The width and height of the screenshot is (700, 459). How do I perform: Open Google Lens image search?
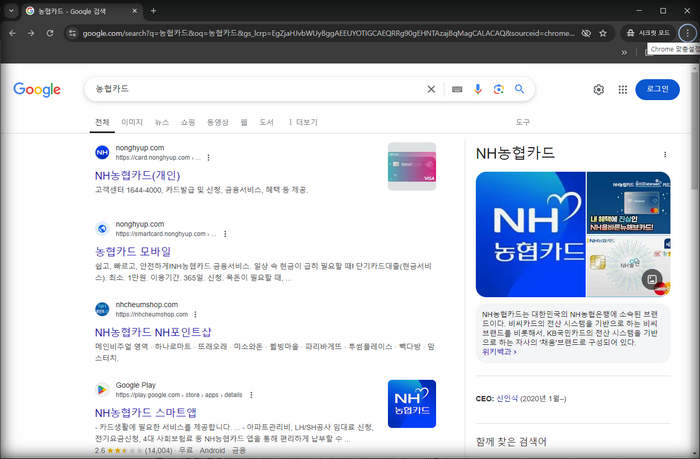[x=498, y=89]
